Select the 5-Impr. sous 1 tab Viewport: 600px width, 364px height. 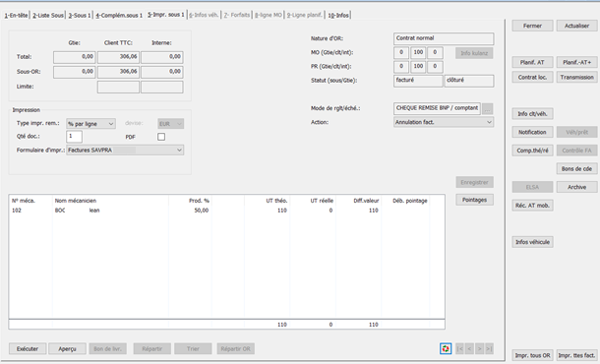tap(166, 15)
